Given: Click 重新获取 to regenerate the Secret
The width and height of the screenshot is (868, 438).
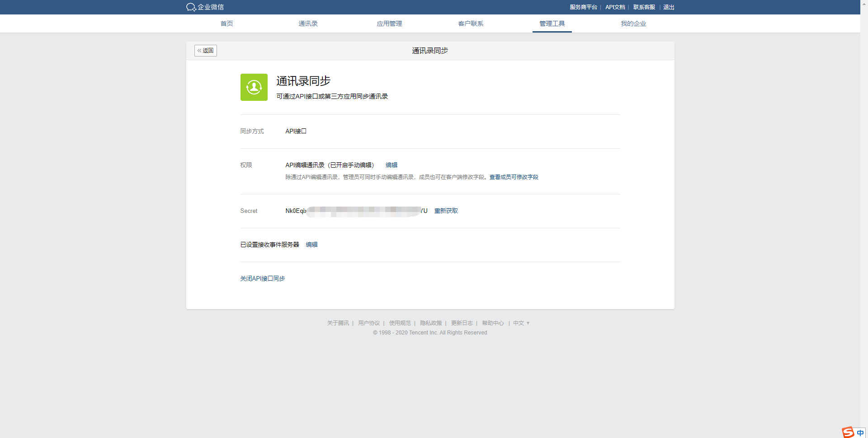Looking at the screenshot, I should point(446,211).
